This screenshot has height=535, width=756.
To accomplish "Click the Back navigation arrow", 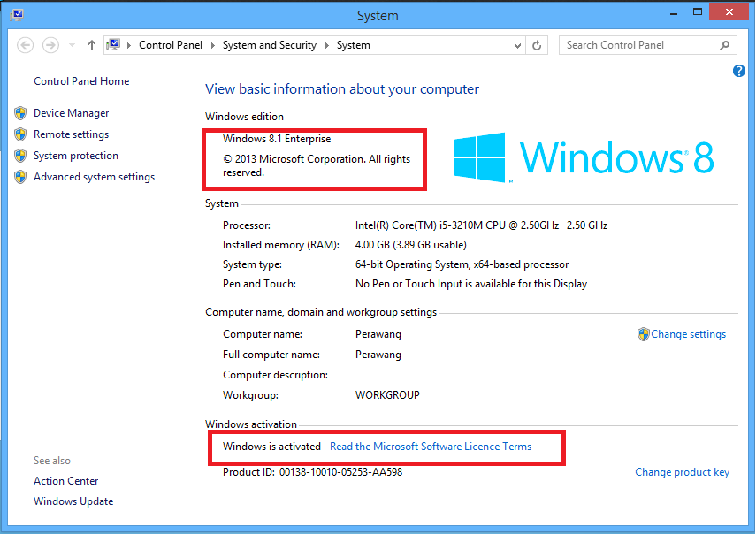I will [25, 45].
